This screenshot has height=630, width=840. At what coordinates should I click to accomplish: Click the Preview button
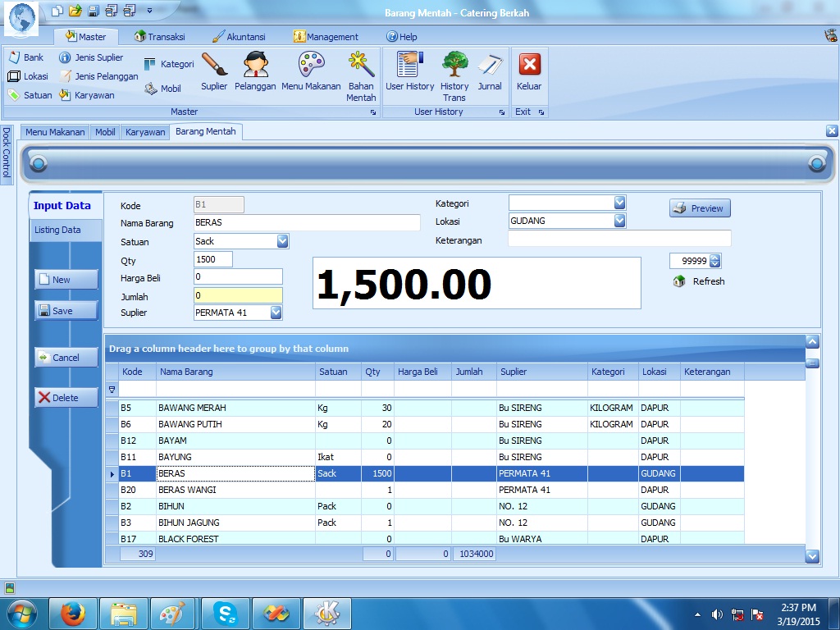tap(700, 208)
